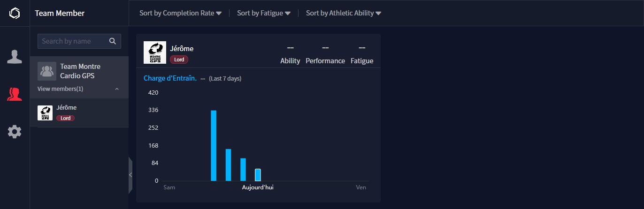
Task: Open the settings gear icon
Action: (x=15, y=132)
